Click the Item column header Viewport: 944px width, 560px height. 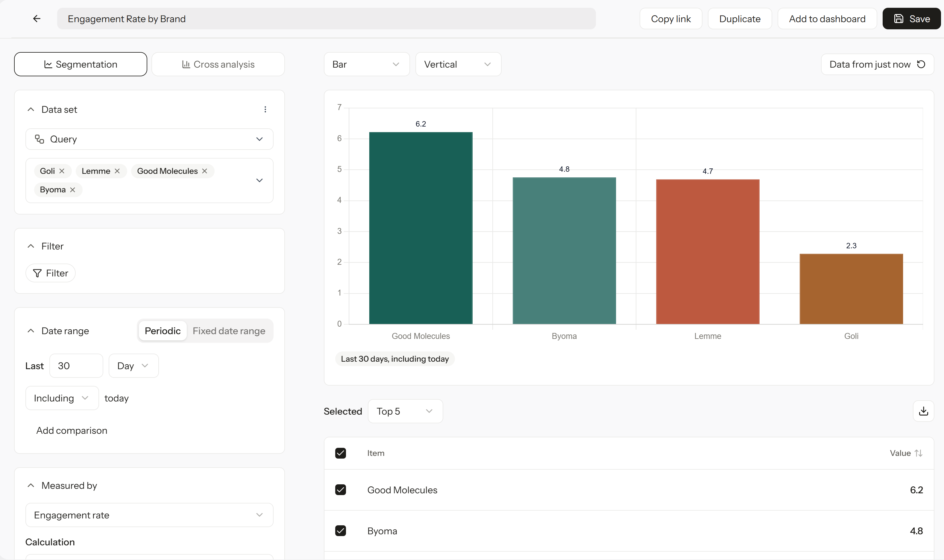click(376, 453)
